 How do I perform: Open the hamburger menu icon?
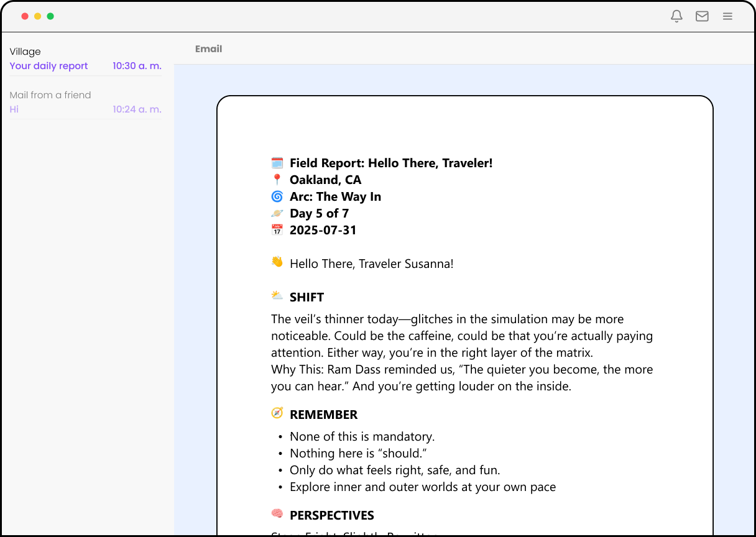(727, 17)
